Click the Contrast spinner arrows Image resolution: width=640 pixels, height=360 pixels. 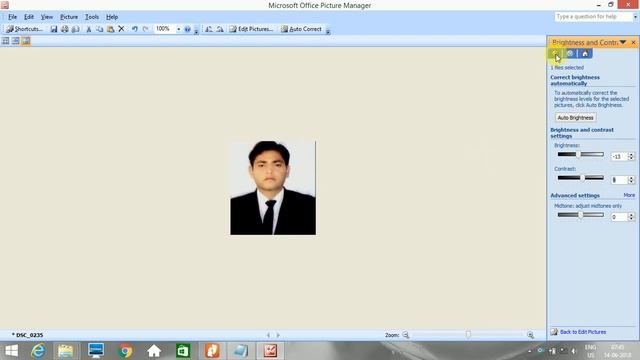tap(631, 180)
